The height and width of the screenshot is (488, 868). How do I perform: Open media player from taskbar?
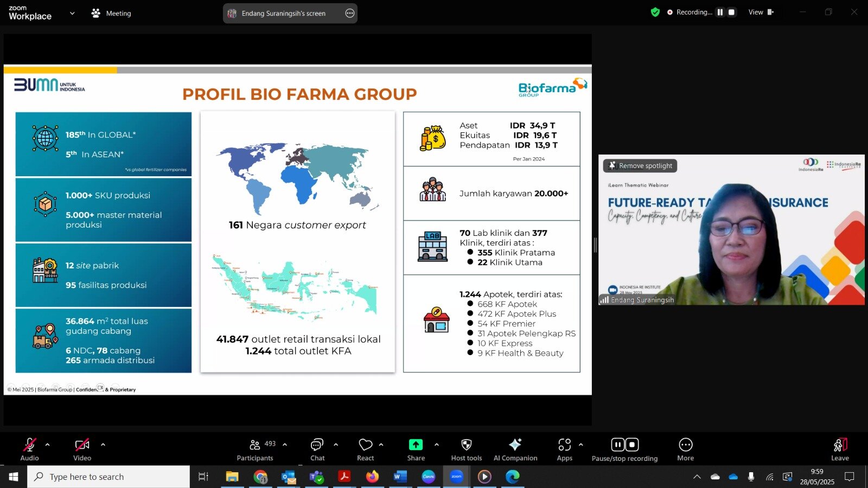pyautogui.click(x=484, y=477)
